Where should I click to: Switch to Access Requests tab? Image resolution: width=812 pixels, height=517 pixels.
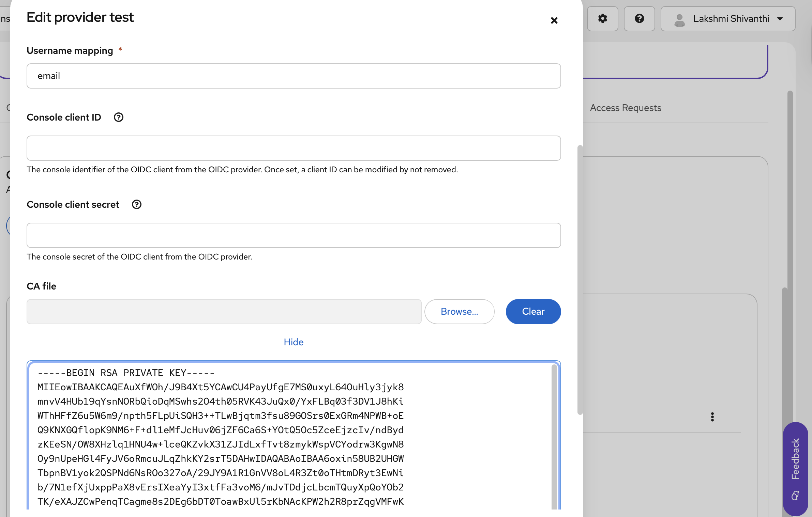(x=626, y=108)
